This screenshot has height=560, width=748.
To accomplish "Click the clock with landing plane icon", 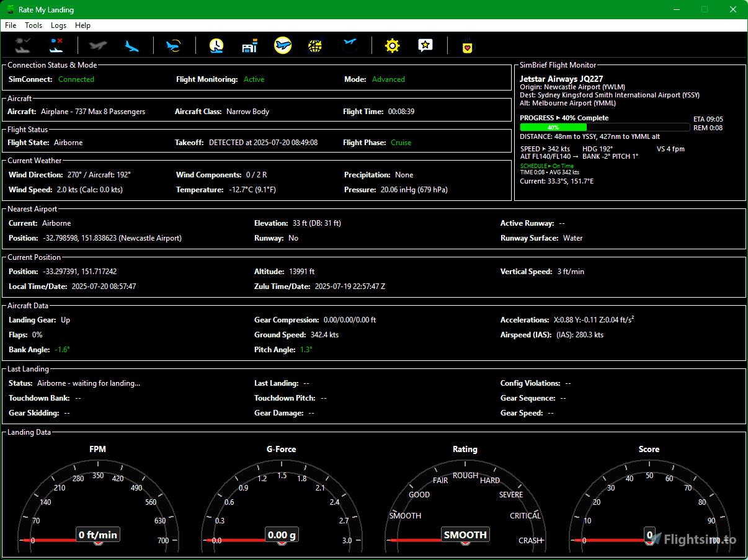I will 216,45.
